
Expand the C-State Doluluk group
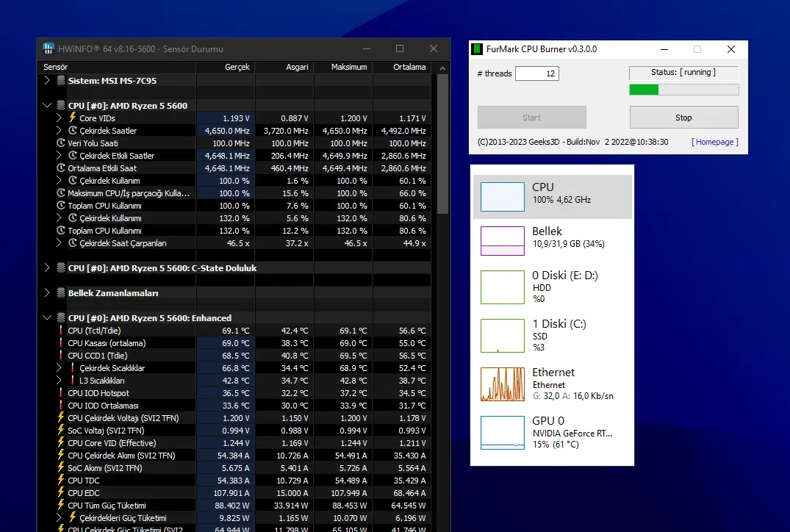pyautogui.click(x=47, y=267)
